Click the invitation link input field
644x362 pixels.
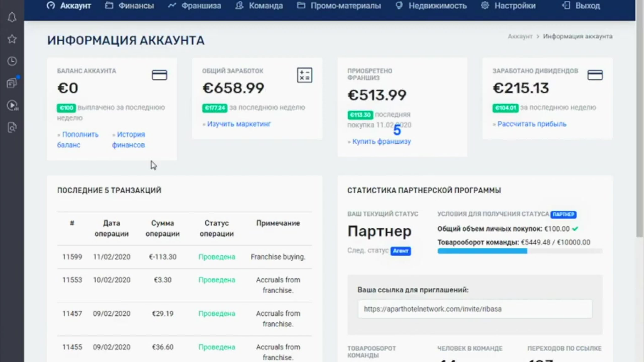(x=475, y=309)
